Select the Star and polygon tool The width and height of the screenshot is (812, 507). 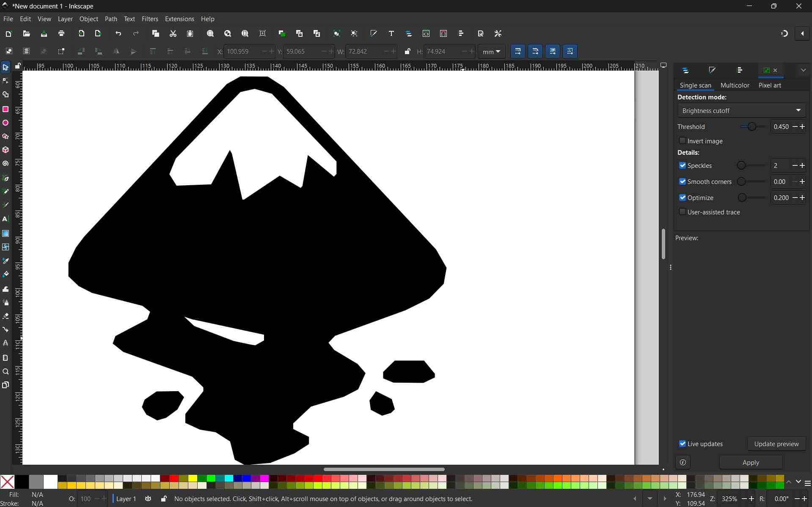pyautogui.click(x=6, y=137)
